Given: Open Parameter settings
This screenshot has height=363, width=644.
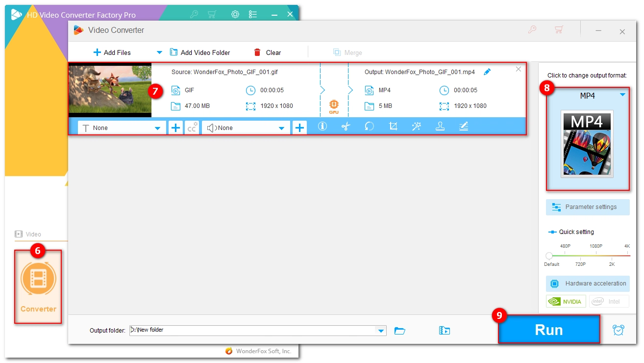Looking at the screenshot, I should (x=588, y=207).
